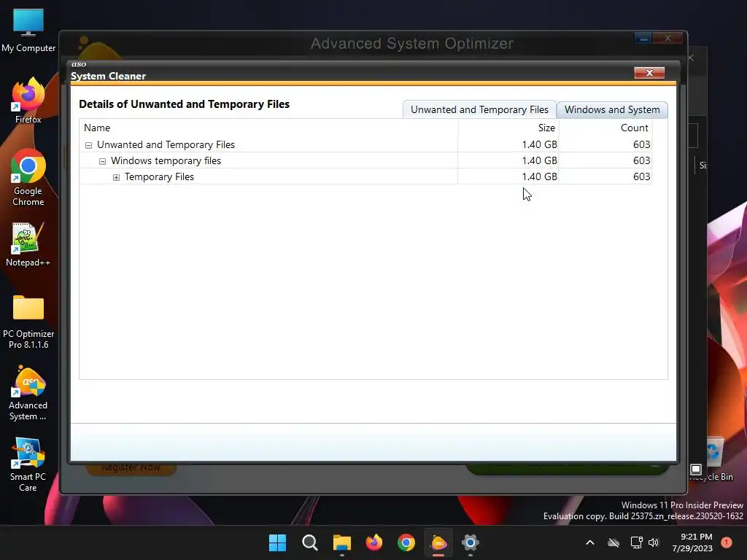This screenshot has width=747, height=560.
Task: Switch to Firefox on the taskbar
Action: [x=374, y=542]
